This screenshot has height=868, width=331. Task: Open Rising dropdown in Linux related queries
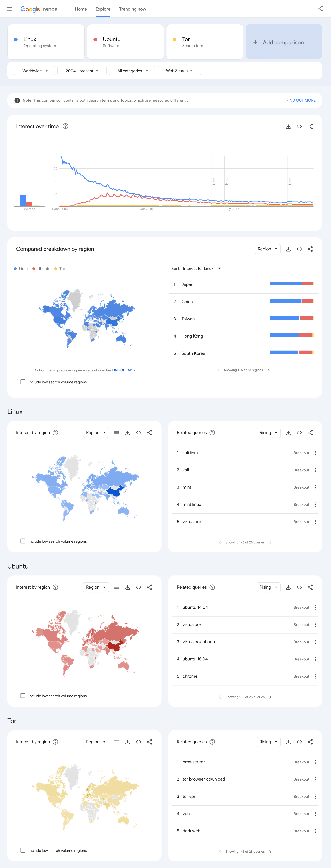pos(269,433)
